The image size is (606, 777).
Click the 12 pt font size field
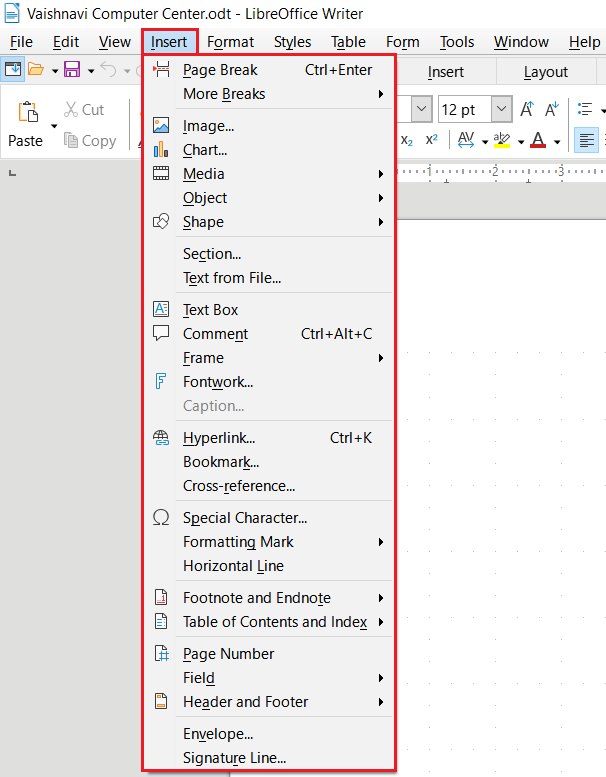pos(465,109)
